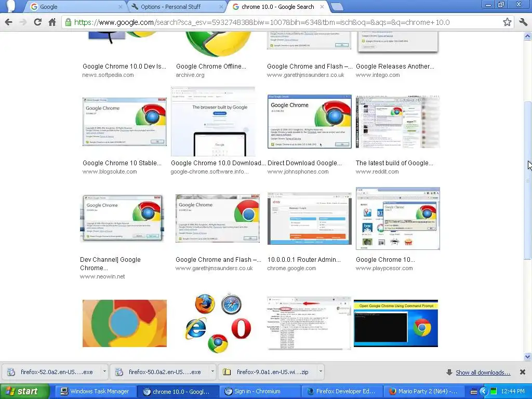Open the flat Chrome logo artwork thumbnail

[125, 323]
